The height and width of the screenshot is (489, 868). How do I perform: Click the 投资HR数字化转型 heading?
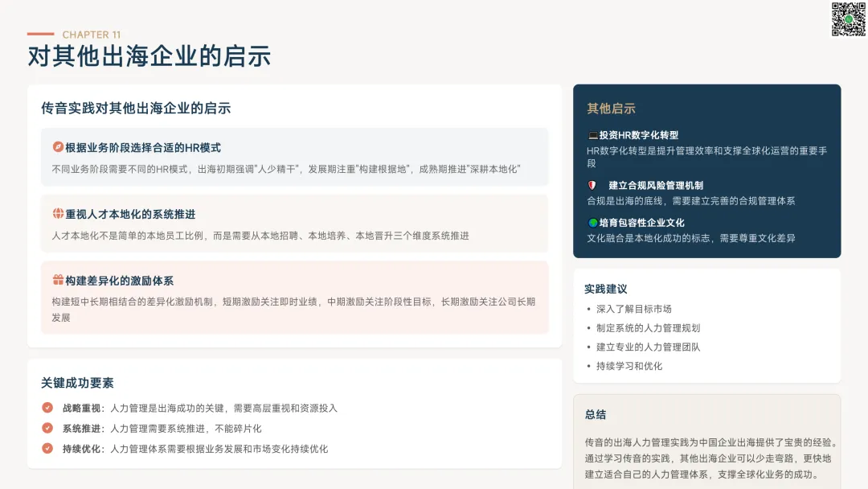tap(639, 135)
